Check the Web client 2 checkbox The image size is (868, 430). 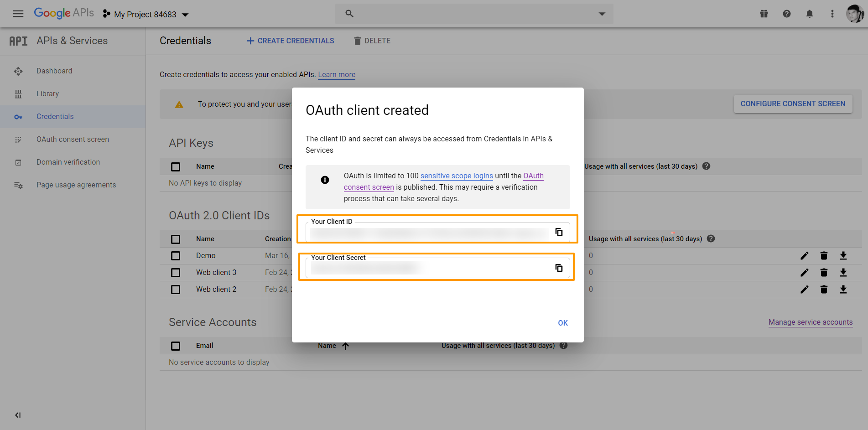pyautogui.click(x=176, y=290)
